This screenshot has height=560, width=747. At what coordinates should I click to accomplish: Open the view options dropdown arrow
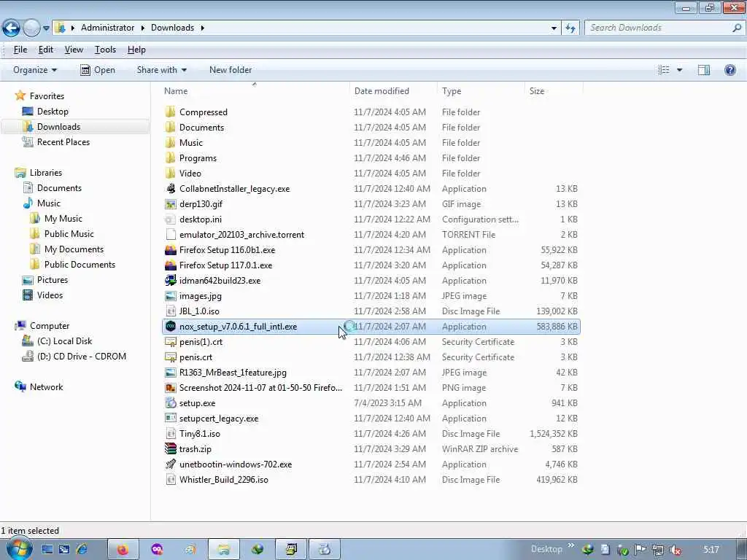pyautogui.click(x=679, y=70)
